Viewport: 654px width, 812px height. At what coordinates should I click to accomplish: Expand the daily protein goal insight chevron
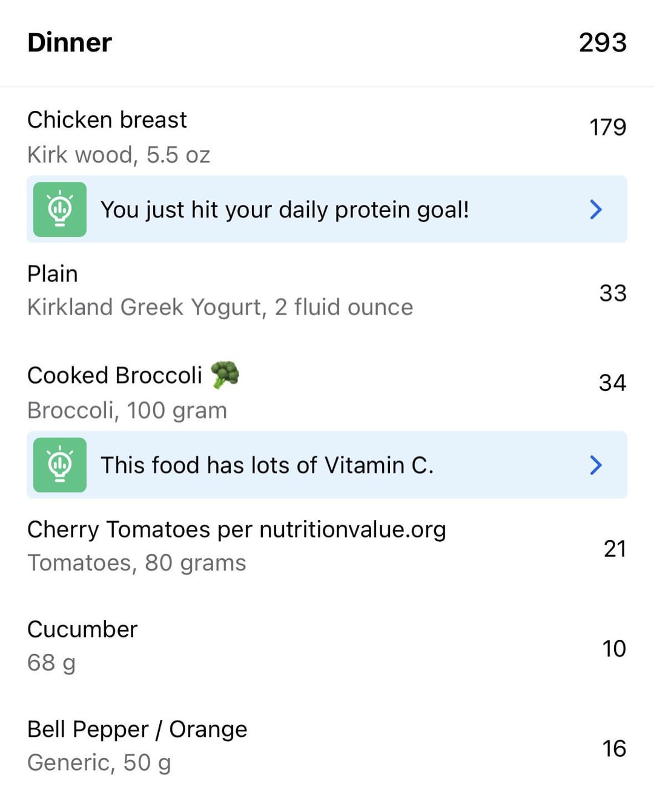596,210
